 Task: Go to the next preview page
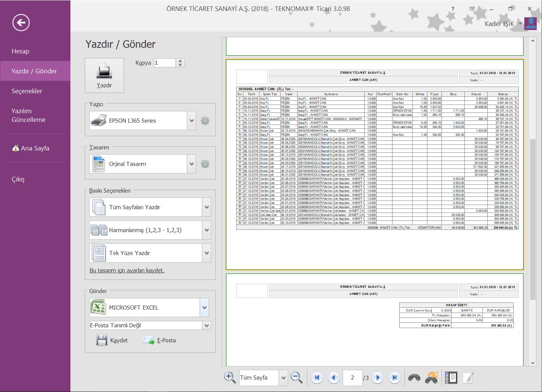coord(377,378)
